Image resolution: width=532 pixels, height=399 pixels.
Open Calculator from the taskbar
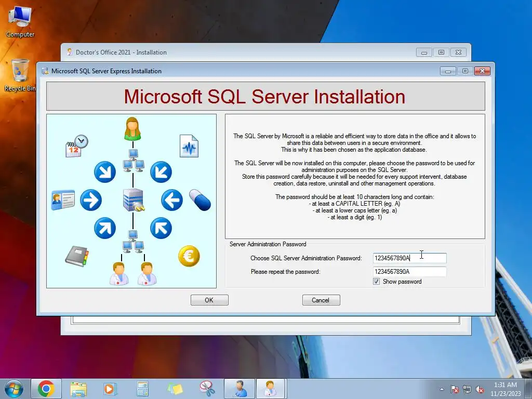[142, 389]
